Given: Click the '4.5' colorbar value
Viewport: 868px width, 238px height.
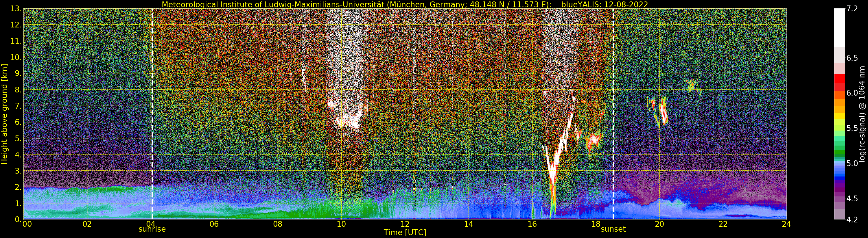Looking at the screenshot, I should click(x=852, y=198).
